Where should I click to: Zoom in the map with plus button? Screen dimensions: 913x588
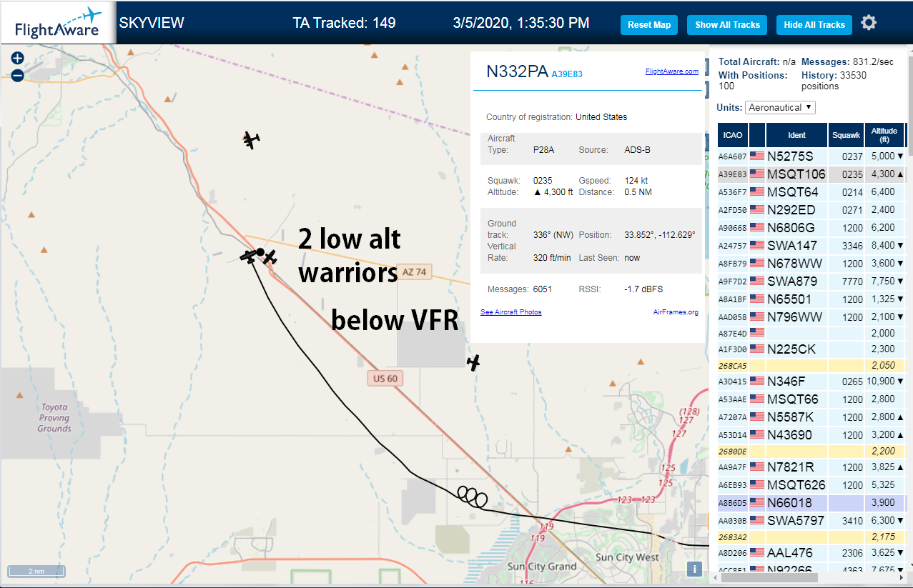tap(18, 59)
